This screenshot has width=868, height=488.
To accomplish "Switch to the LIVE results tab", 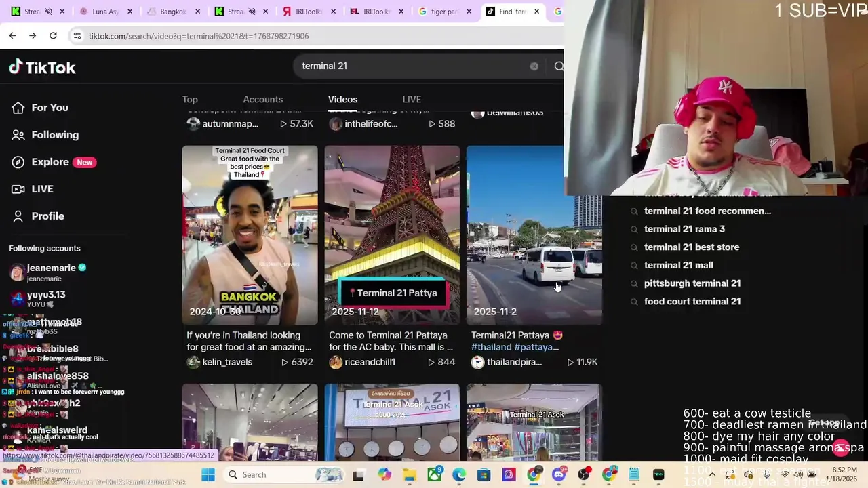I will pos(412,100).
